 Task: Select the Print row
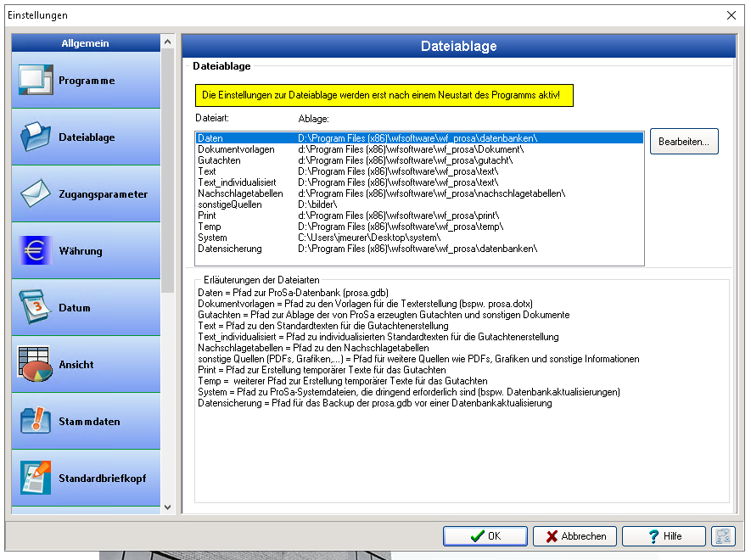(x=419, y=215)
